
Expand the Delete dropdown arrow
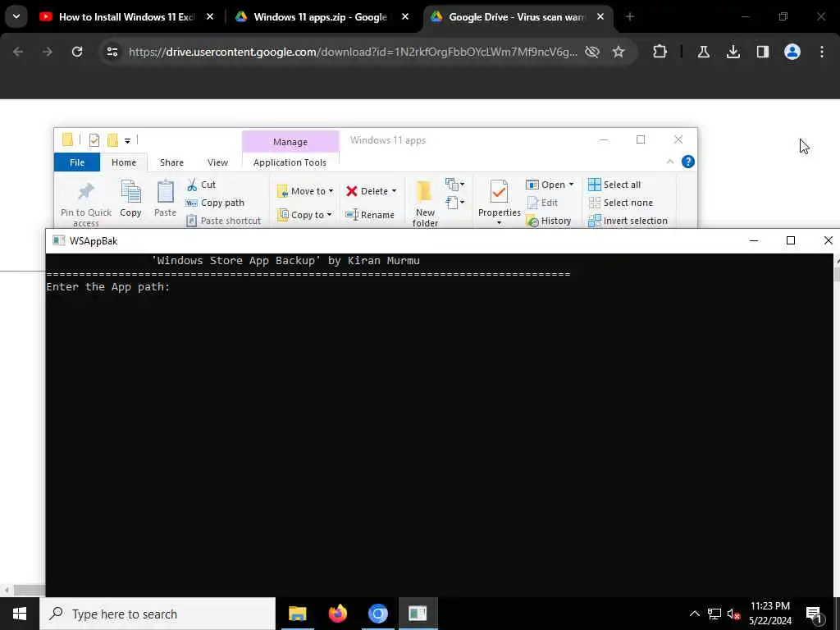click(394, 191)
